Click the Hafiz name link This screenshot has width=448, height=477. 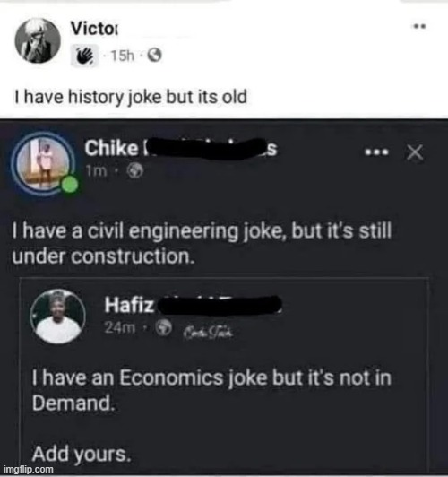[193, 305]
